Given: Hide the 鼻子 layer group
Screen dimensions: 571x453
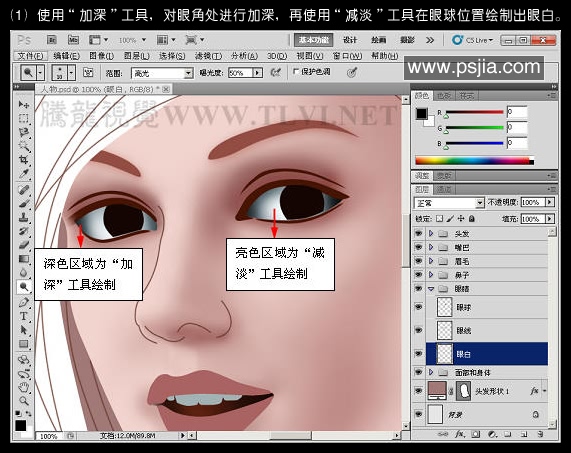Looking at the screenshot, I should (418, 275).
